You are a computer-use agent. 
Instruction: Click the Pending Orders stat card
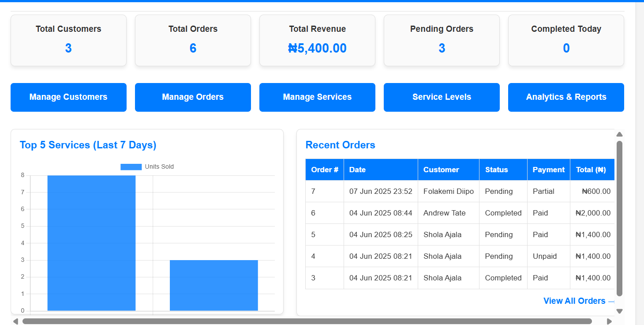[x=442, y=40]
